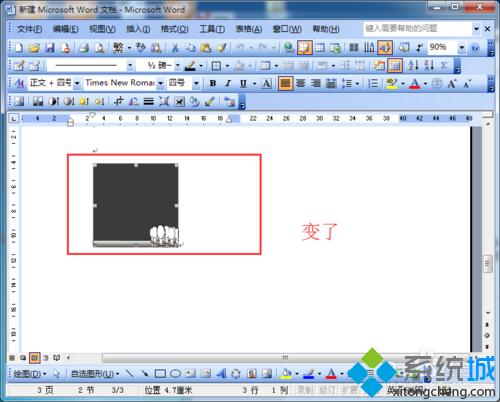Toggle Align Left (highlighted) button
The height and width of the screenshot is (402, 500).
pos(285,84)
